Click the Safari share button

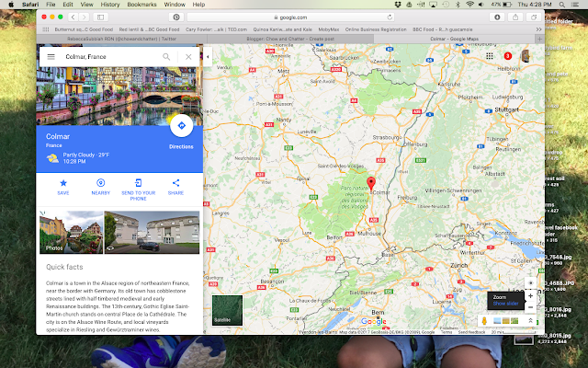coord(515,17)
